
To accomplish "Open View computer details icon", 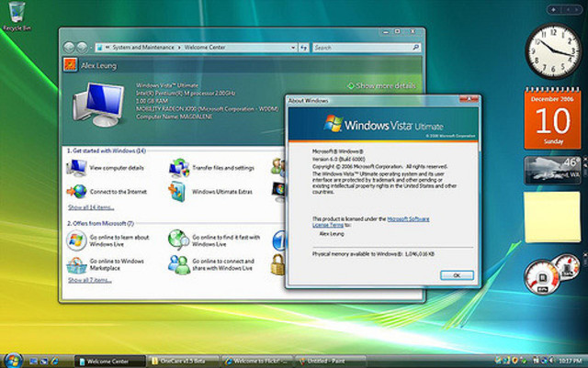I will (77, 168).
